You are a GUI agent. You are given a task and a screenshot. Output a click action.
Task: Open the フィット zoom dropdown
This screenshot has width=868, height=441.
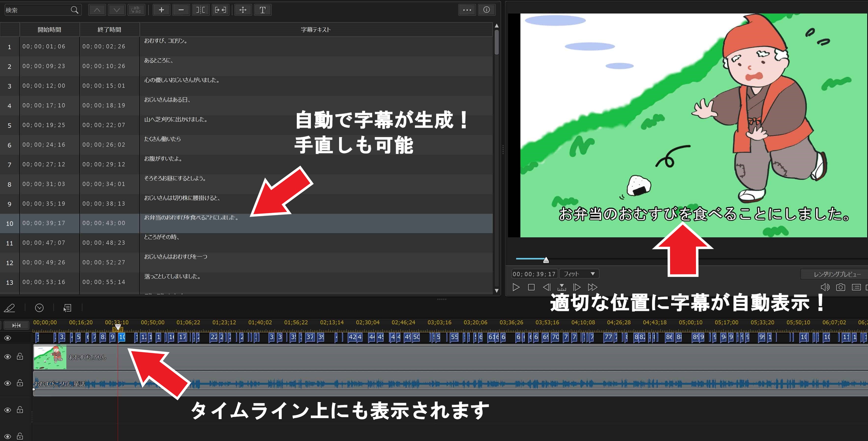(x=579, y=274)
